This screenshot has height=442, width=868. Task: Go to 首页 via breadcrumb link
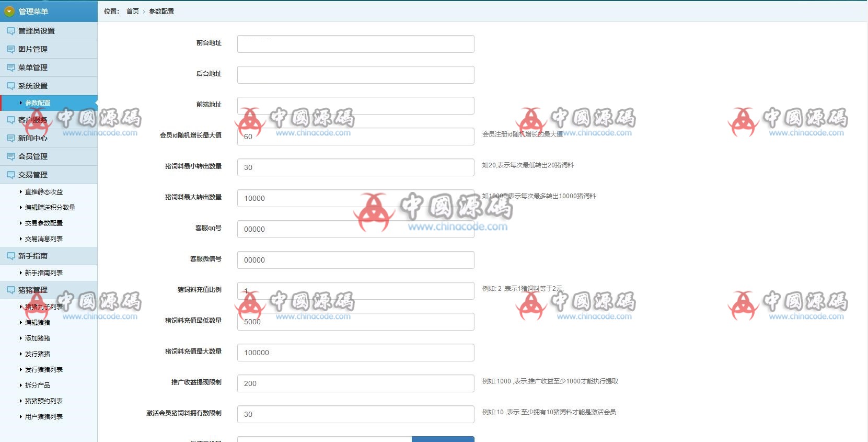click(x=133, y=12)
